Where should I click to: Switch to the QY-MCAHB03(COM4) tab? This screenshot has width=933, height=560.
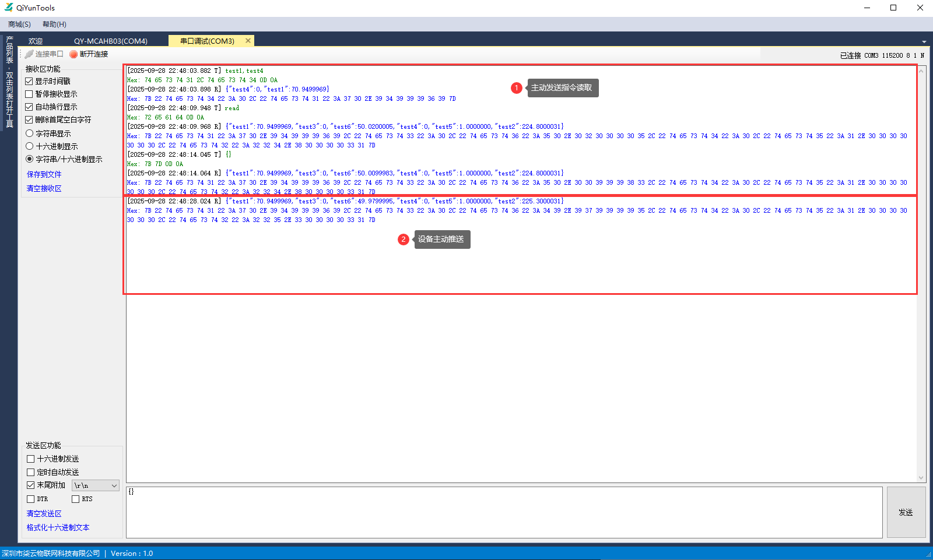111,41
